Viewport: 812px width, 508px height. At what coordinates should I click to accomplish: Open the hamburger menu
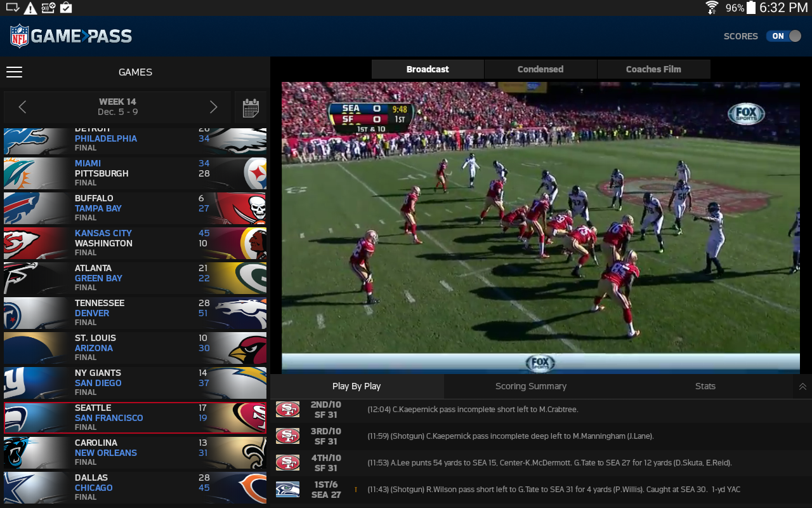(14, 72)
